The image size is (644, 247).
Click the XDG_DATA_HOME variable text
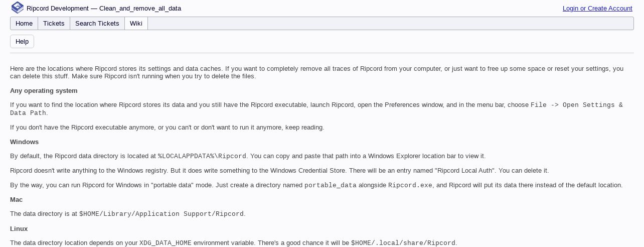pyautogui.click(x=166, y=243)
